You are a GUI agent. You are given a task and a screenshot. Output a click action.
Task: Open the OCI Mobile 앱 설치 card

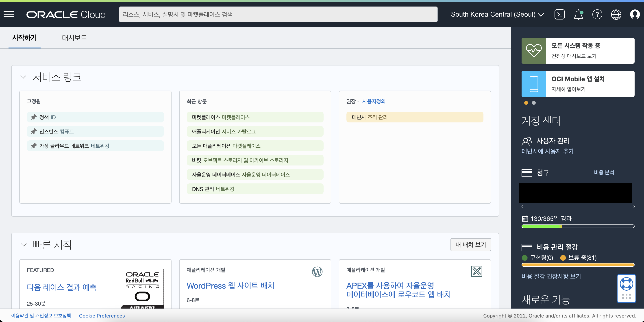578,84
